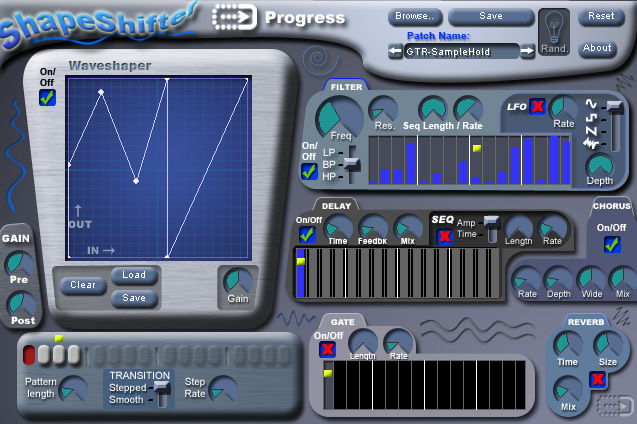
Task: Select previous patch with left arrow
Action: tap(395, 52)
